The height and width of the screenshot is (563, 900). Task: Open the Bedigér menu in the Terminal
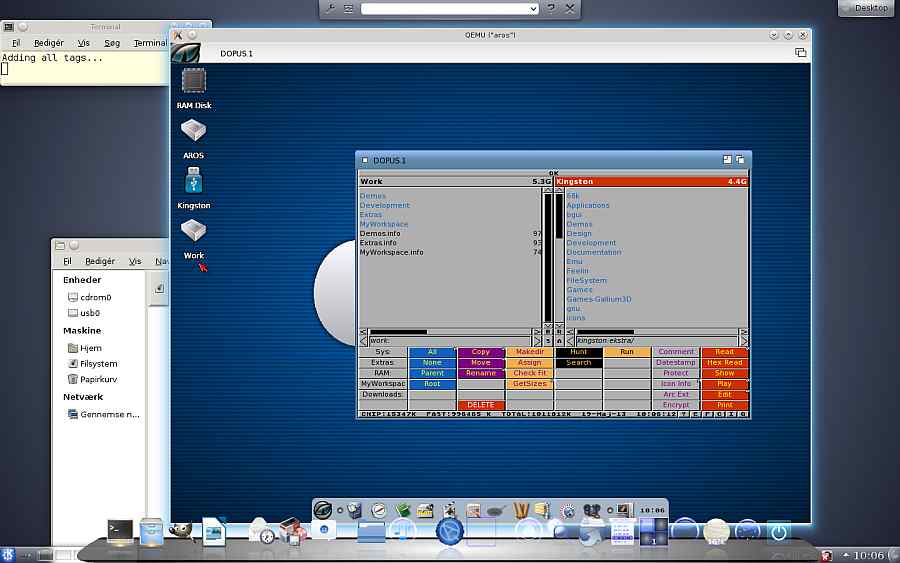pos(48,43)
